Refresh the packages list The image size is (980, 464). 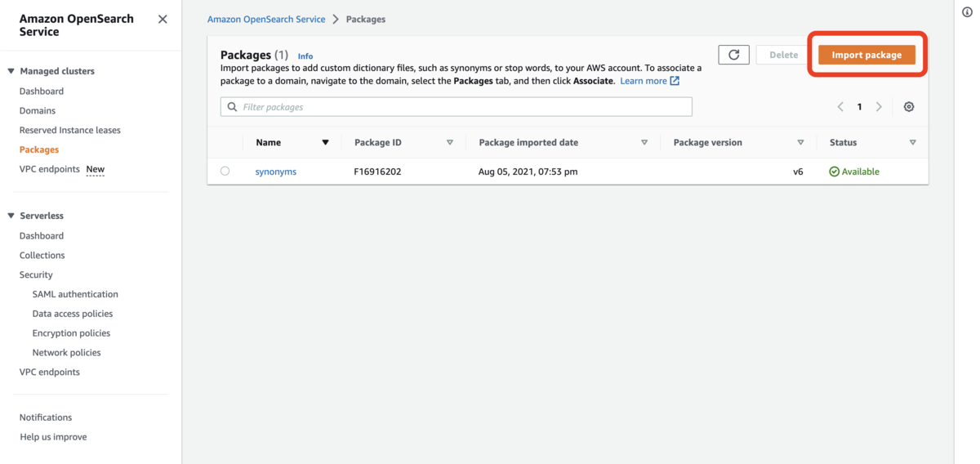(733, 55)
